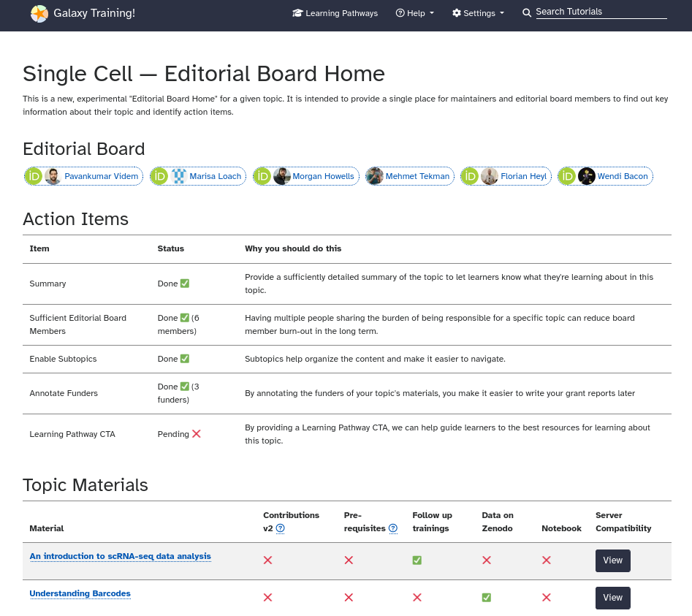Viewport: 692px width, 616px height.
Task: Click the green check in Annotate Funders row
Action: tap(185, 387)
